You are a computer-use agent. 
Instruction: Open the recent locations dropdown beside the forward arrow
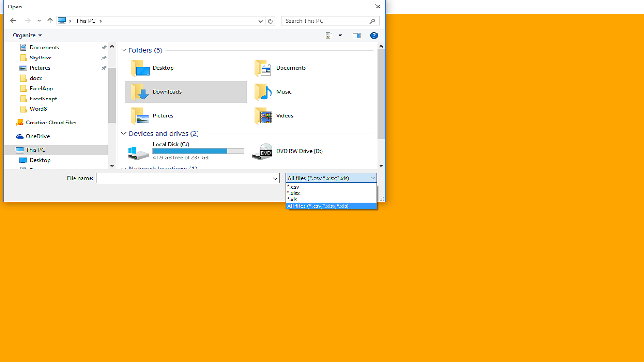(39, 21)
